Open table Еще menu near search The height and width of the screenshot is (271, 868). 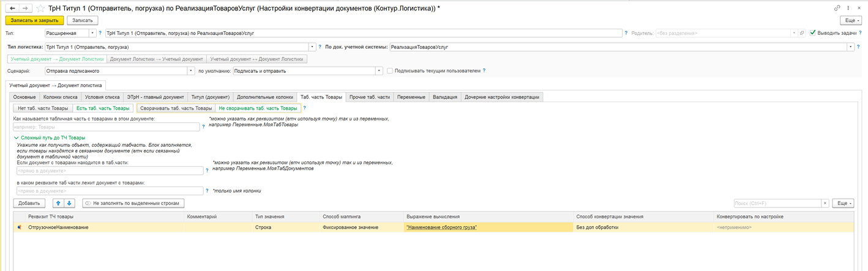pyautogui.click(x=843, y=203)
